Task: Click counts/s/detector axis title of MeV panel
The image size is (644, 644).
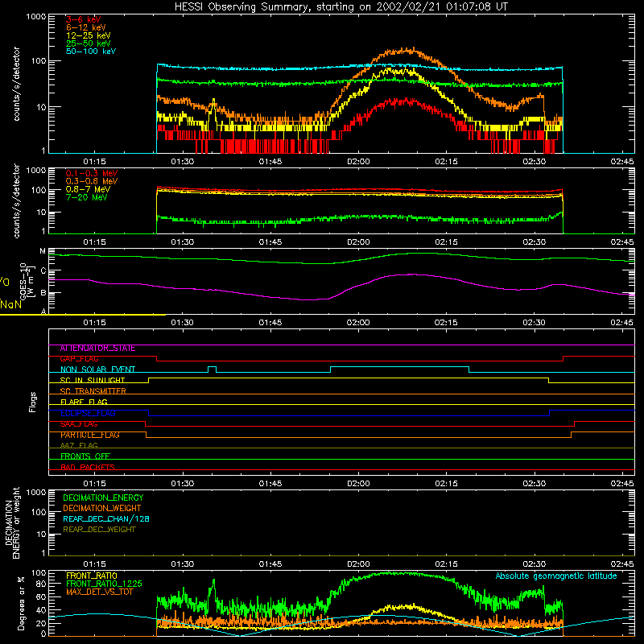Action: tap(17, 200)
